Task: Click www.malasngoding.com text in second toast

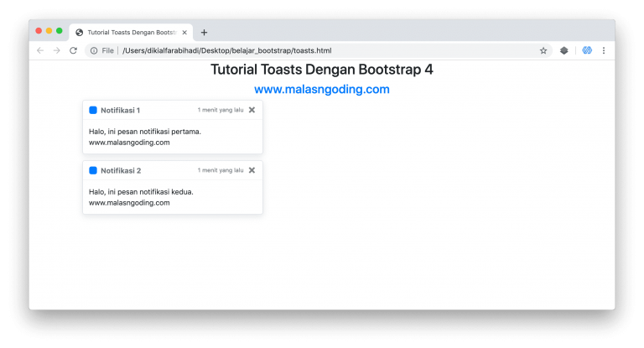Action: coord(129,203)
